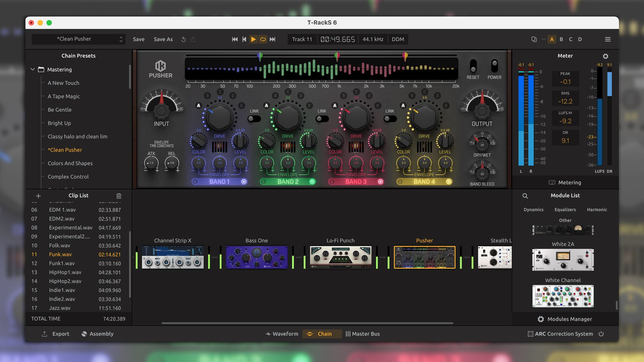
Task: Open the A/B copy snapshot icon
Action: coord(534,39)
